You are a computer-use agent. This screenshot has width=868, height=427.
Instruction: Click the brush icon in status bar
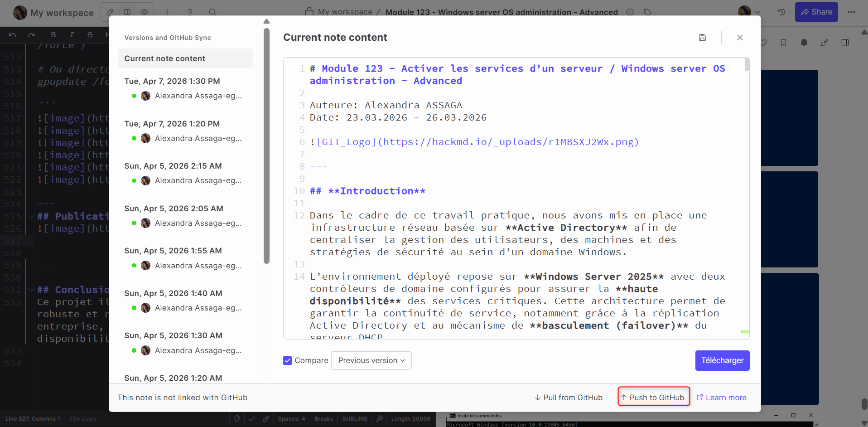click(266, 419)
